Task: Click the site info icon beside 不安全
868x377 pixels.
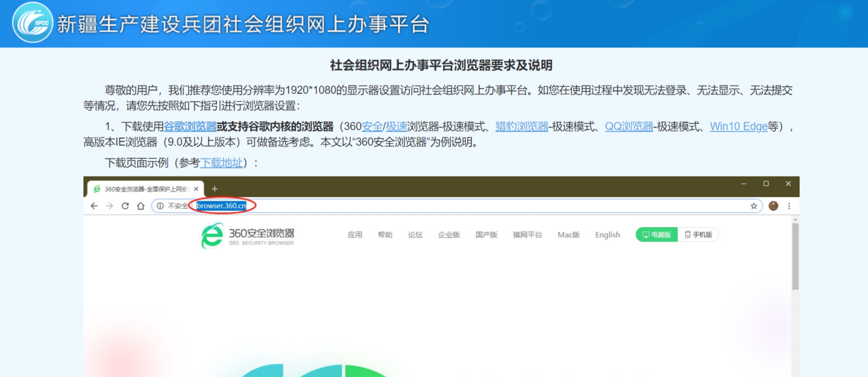Action: tap(160, 206)
